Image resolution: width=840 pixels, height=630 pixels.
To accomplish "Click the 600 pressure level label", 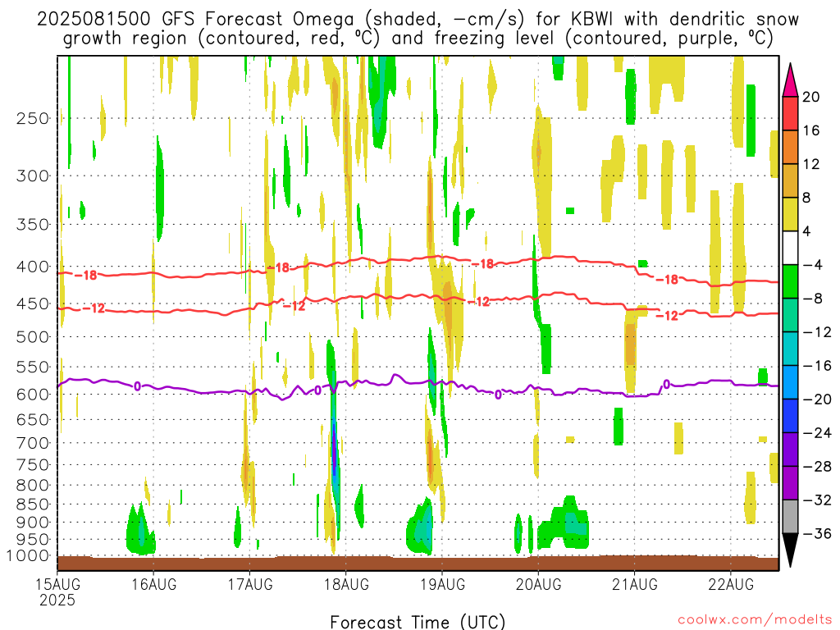I will point(33,395).
